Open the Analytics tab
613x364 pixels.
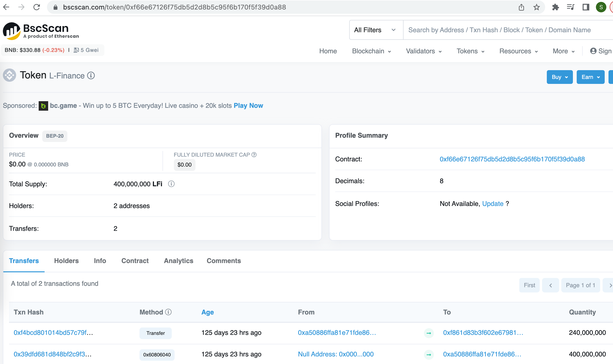(x=178, y=260)
